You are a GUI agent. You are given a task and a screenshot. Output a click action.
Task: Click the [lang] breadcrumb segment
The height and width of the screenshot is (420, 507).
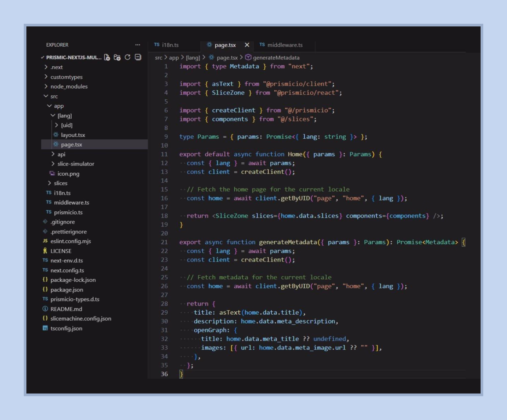point(193,58)
